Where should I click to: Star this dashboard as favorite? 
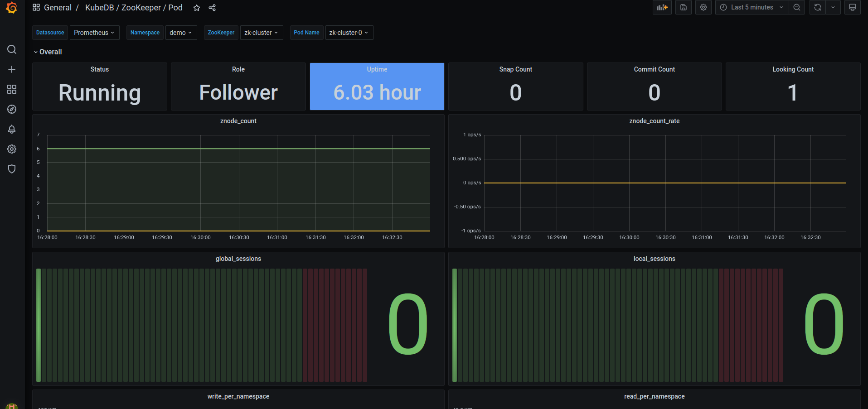(197, 8)
